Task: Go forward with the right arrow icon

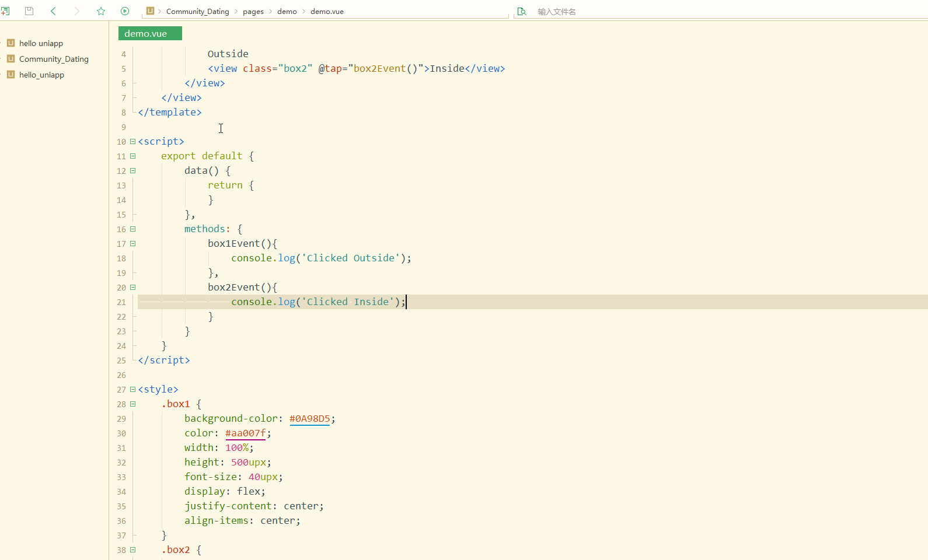Action: pyautogui.click(x=77, y=11)
